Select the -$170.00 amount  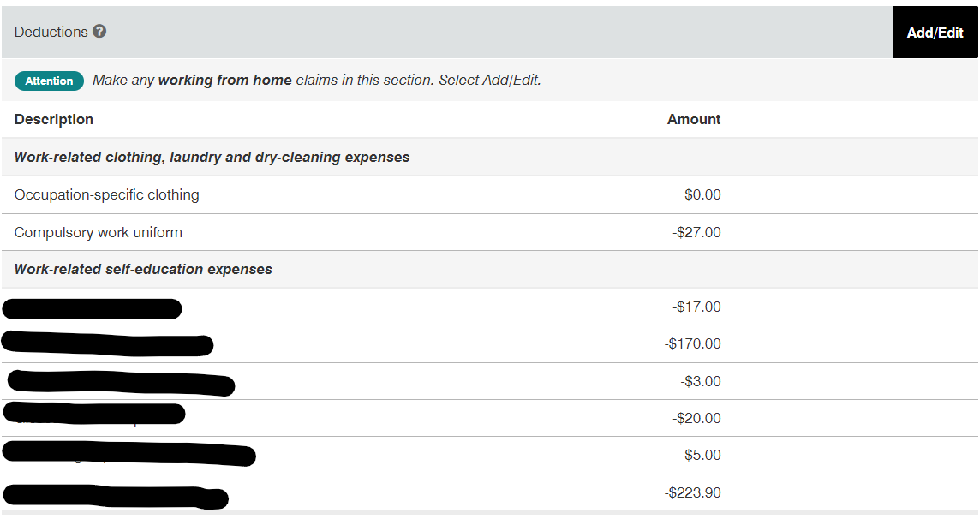pyautogui.click(x=693, y=343)
